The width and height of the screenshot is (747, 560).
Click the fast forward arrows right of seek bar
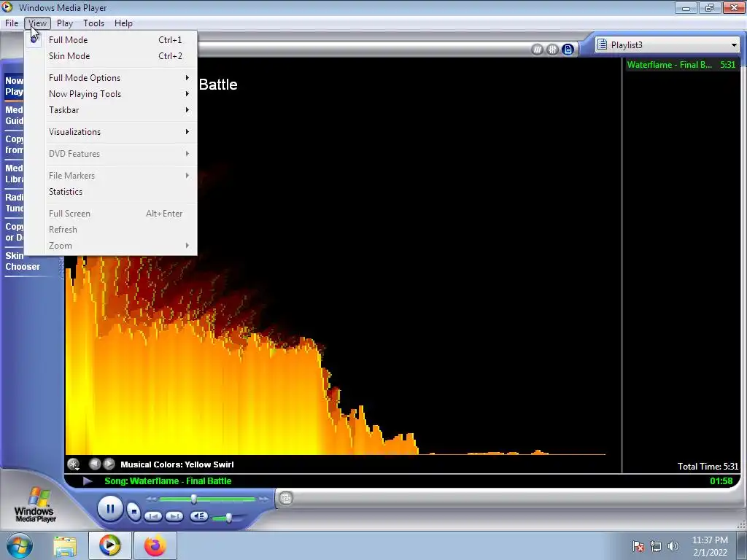263,499
